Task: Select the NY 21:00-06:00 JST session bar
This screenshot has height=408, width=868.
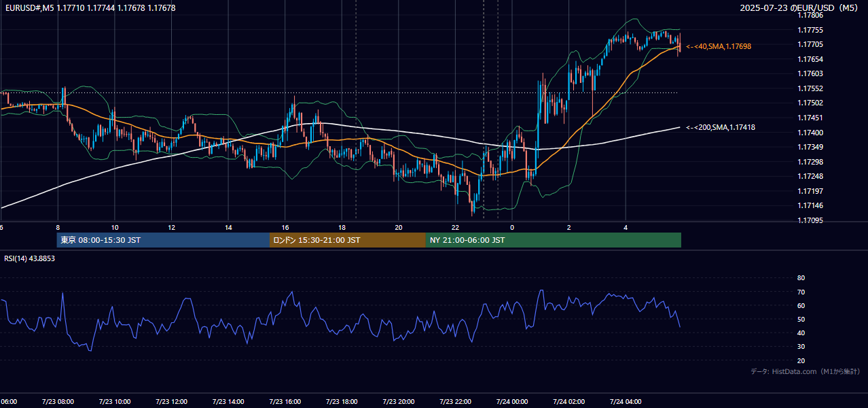Action: 554,240
